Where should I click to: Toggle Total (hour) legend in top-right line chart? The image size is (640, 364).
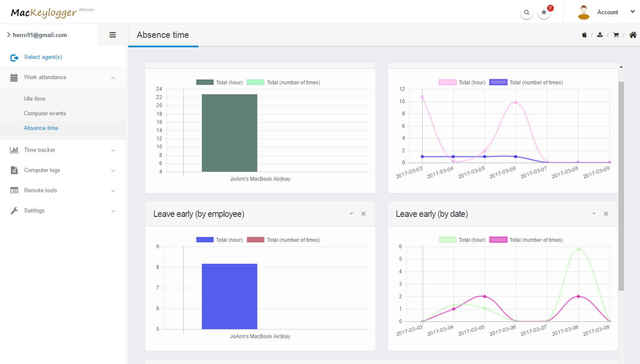[x=462, y=83]
